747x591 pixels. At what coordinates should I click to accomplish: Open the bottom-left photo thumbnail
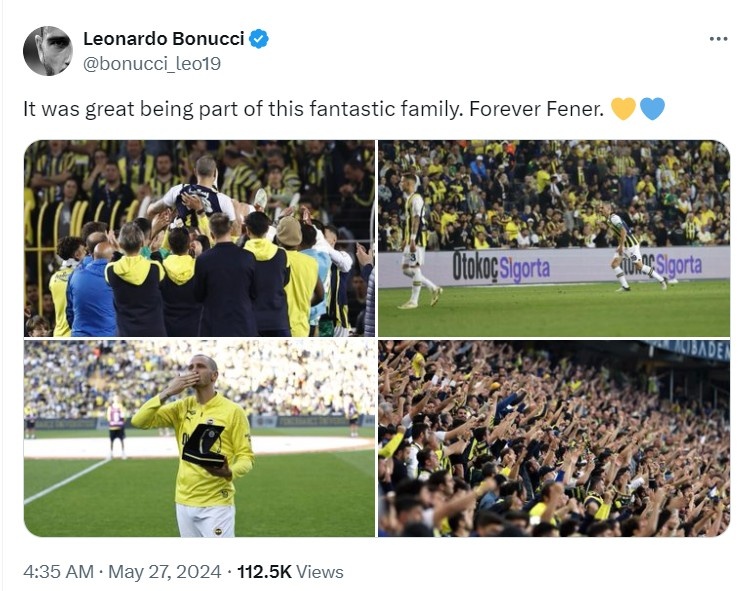[x=198, y=438]
